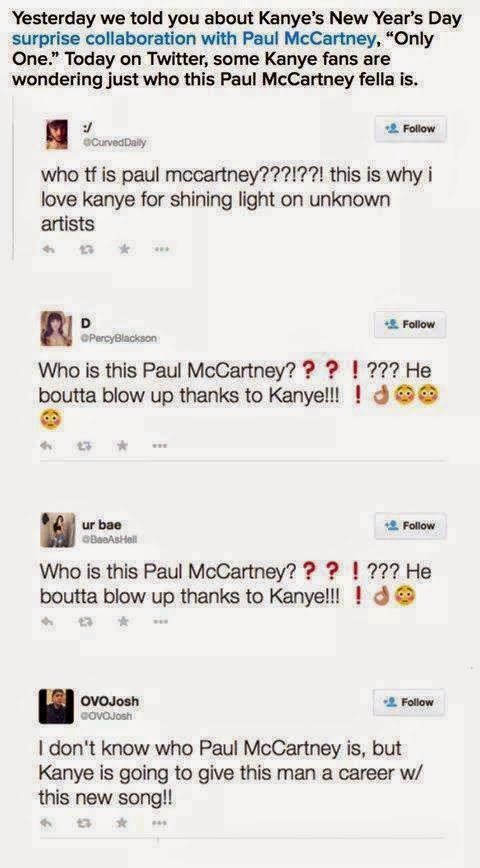Follow the CurvedDaily account
This screenshot has height=868, width=480.
(x=410, y=129)
